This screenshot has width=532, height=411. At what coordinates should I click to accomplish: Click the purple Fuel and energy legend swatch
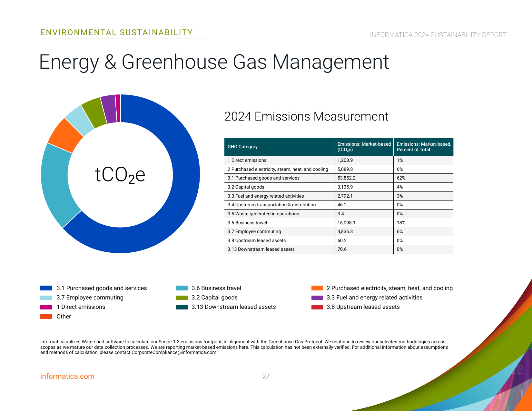pos(317,298)
